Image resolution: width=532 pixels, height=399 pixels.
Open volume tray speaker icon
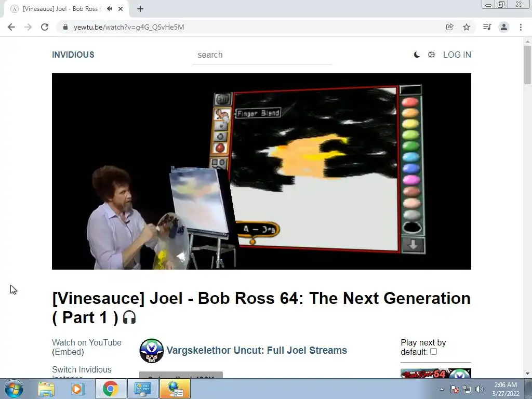(480, 389)
